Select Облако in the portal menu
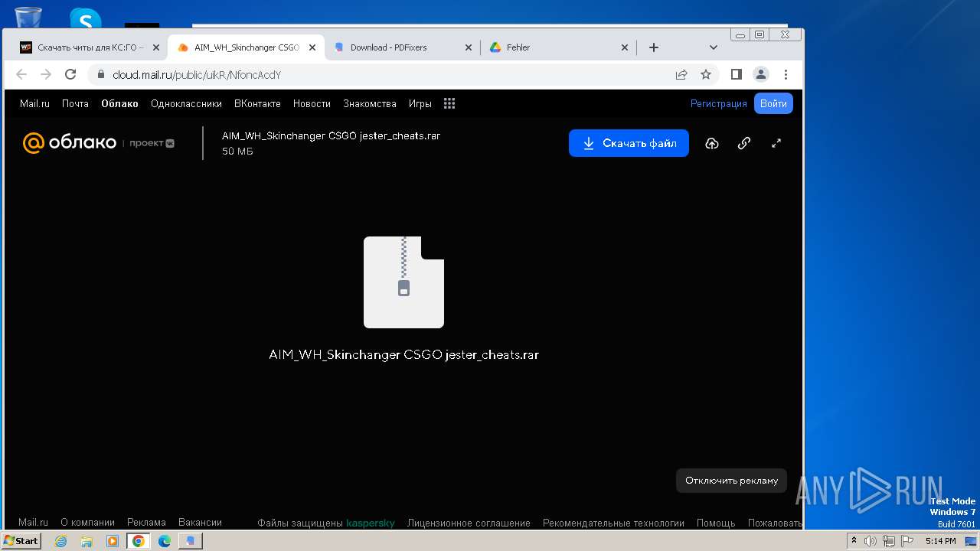980x551 pixels. coord(119,103)
